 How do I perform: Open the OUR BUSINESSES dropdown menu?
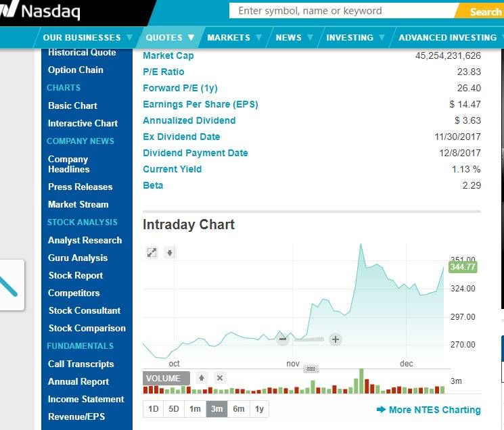pyautogui.click(x=87, y=38)
